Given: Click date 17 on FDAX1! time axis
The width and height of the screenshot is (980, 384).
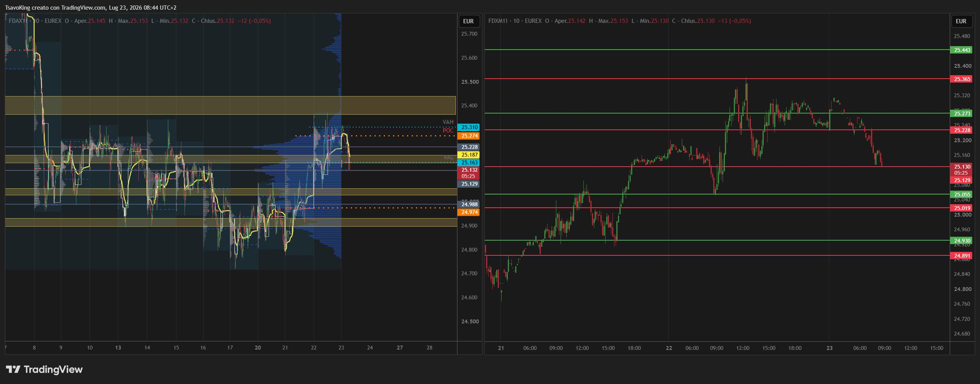Looking at the screenshot, I should tap(230, 348).
